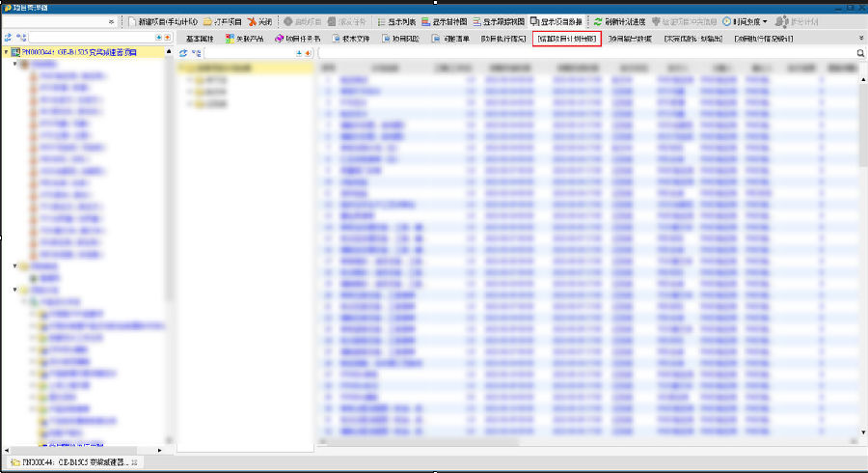The image size is (868, 473).
Task: Click blue down-arrow icon in middle panel search
Action: pyautogui.click(x=299, y=53)
